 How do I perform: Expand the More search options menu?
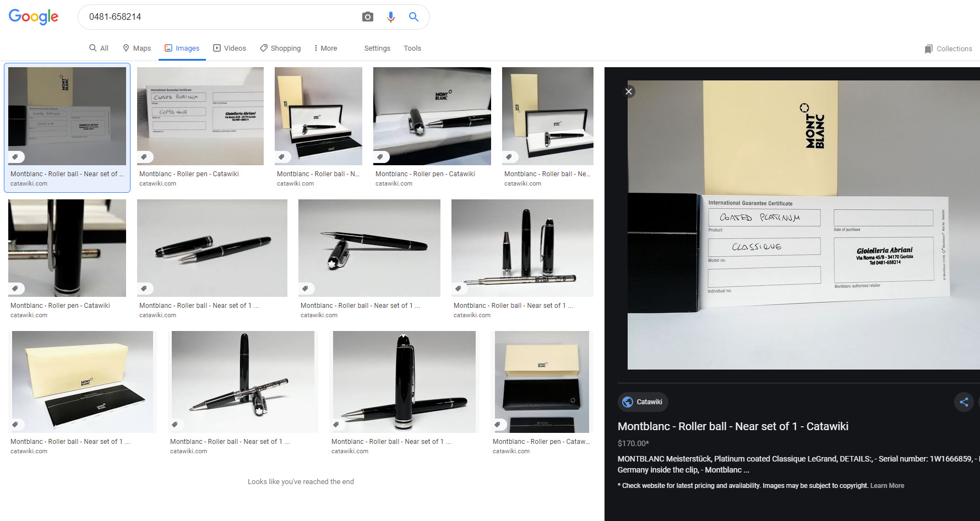(325, 48)
